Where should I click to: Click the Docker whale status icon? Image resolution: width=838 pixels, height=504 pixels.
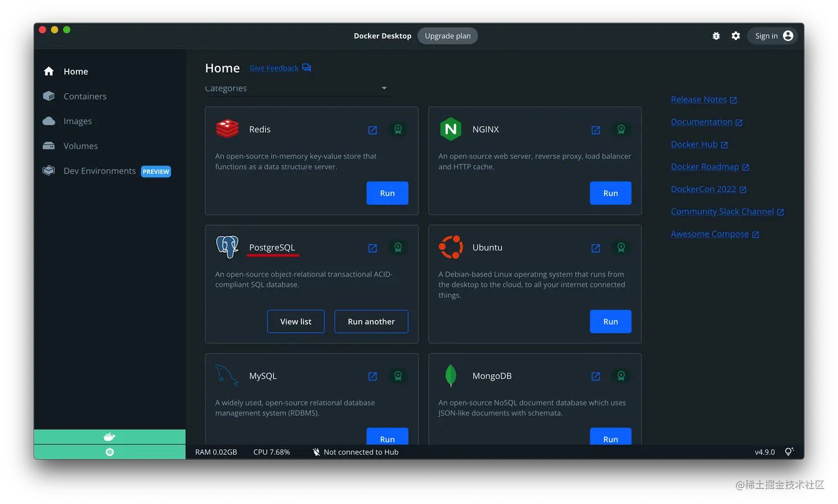[x=110, y=437]
